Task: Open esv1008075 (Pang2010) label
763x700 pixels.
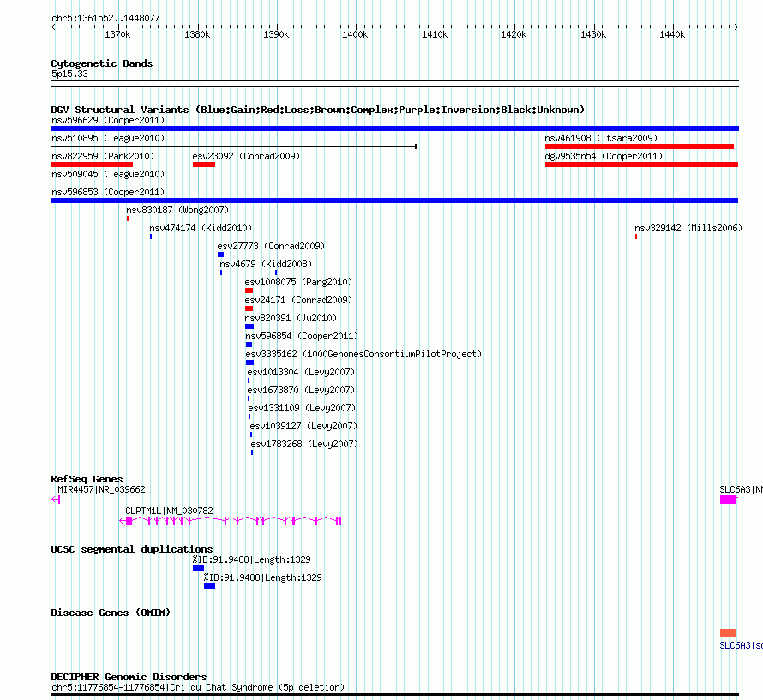Action: coord(298,282)
